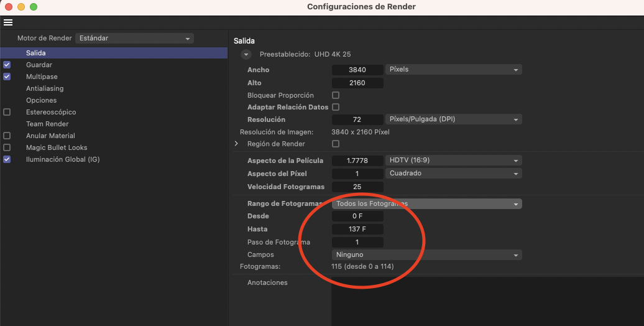Click the Ancho value field

[357, 70]
